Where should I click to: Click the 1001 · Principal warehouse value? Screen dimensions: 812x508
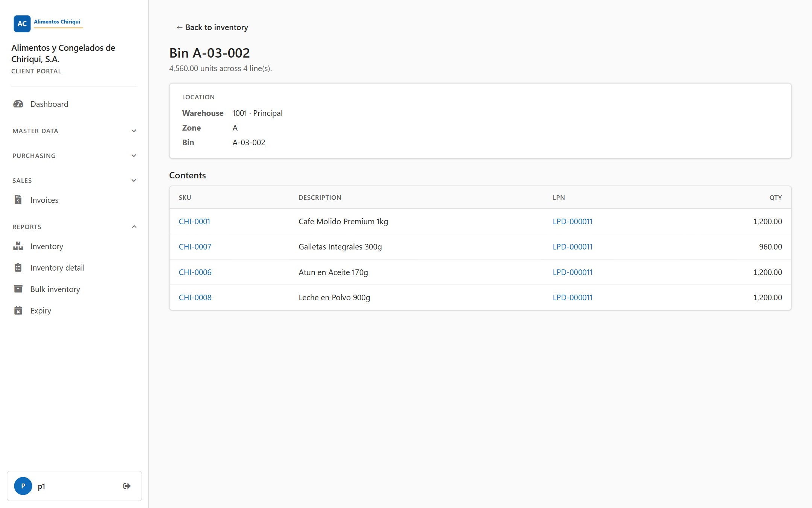(x=258, y=113)
